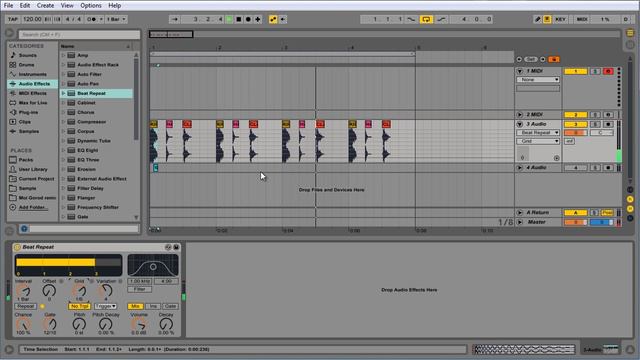Open the View menu
The width and height of the screenshot is (640, 360).
[67, 5]
